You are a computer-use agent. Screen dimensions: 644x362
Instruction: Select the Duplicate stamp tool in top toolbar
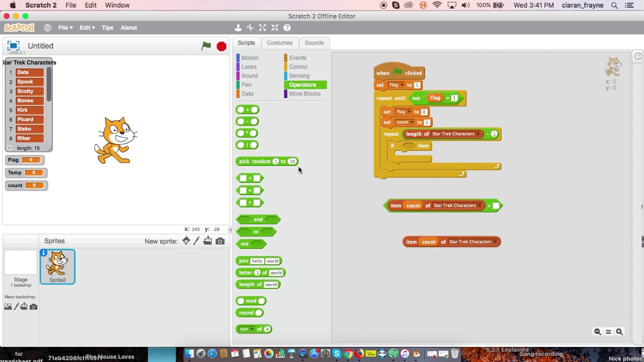[238, 28]
